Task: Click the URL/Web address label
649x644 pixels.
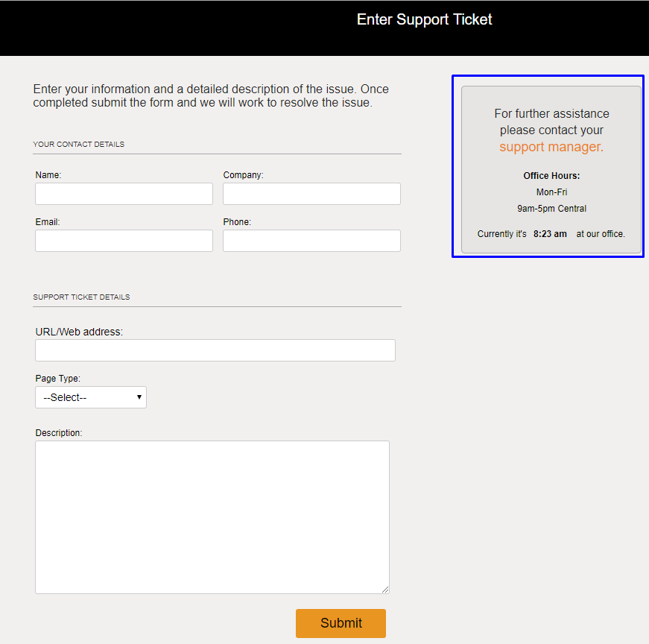Action: pos(79,332)
